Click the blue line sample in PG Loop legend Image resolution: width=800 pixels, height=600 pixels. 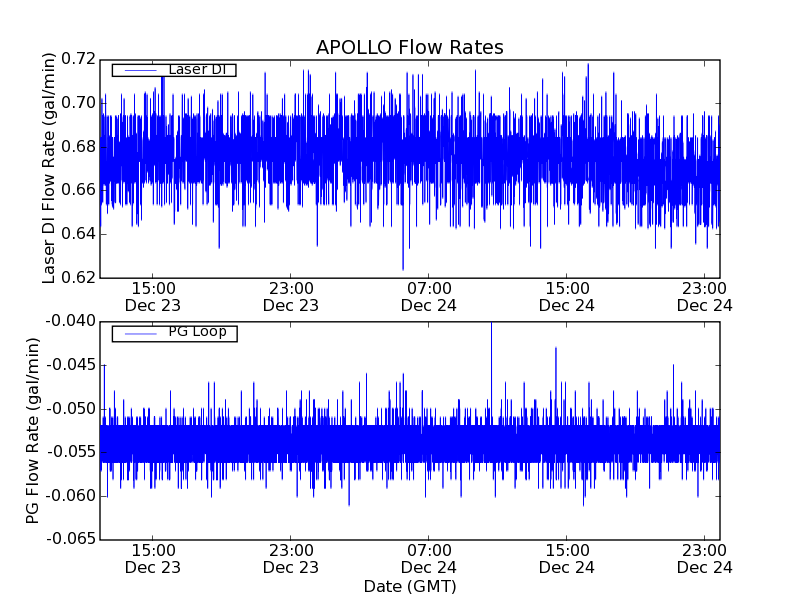[139, 332]
